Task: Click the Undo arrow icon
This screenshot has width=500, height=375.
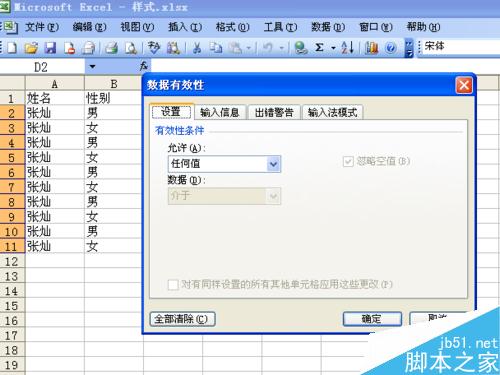Action: 267,48
